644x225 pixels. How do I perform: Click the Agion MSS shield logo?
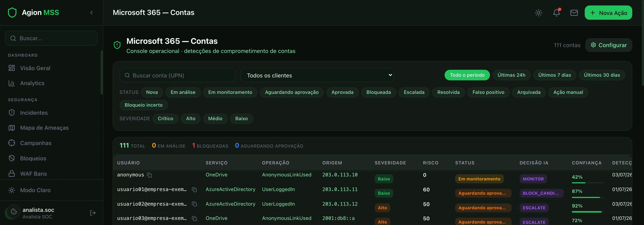12,12
